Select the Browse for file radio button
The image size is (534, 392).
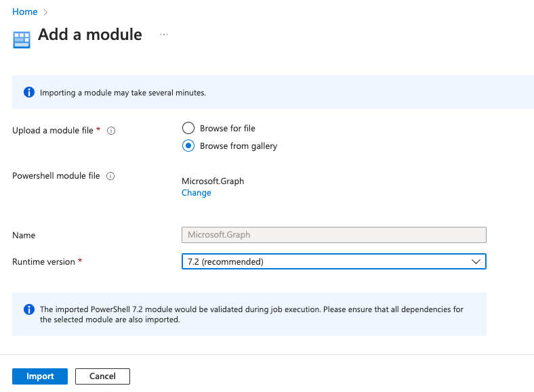(188, 128)
